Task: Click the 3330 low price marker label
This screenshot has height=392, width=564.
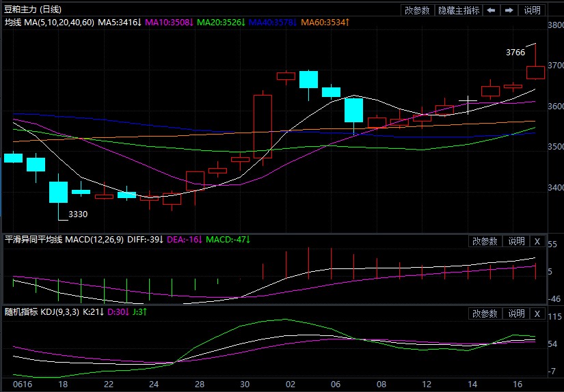Action: 78,214
